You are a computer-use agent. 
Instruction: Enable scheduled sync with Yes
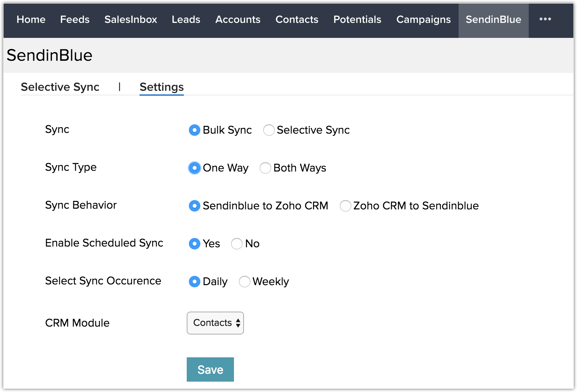[194, 244]
